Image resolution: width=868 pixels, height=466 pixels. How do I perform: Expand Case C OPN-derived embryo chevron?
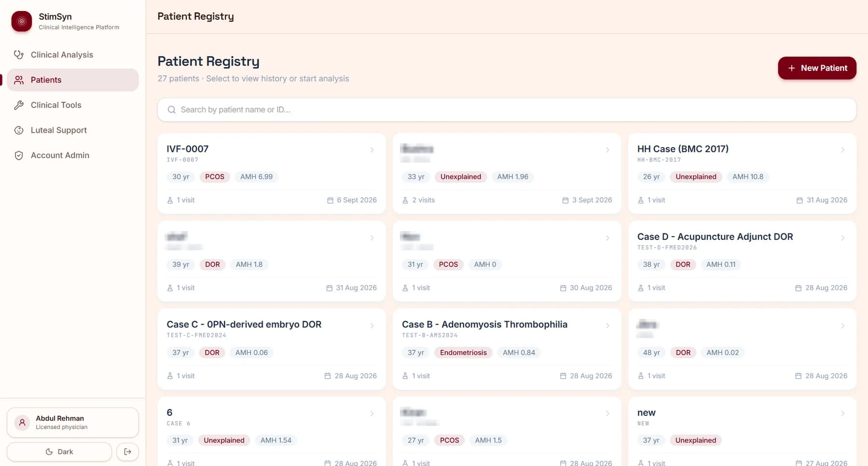pyautogui.click(x=372, y=326)
